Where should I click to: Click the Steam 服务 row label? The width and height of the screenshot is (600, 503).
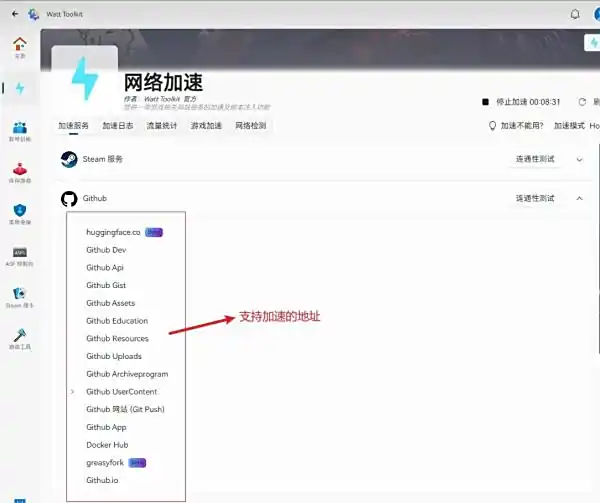pos(103,159)
